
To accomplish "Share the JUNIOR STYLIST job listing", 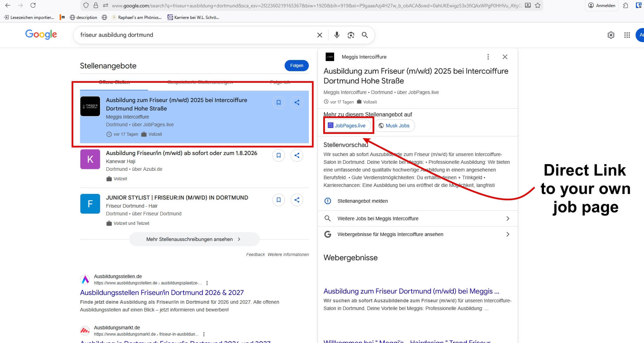I will 297,200.
